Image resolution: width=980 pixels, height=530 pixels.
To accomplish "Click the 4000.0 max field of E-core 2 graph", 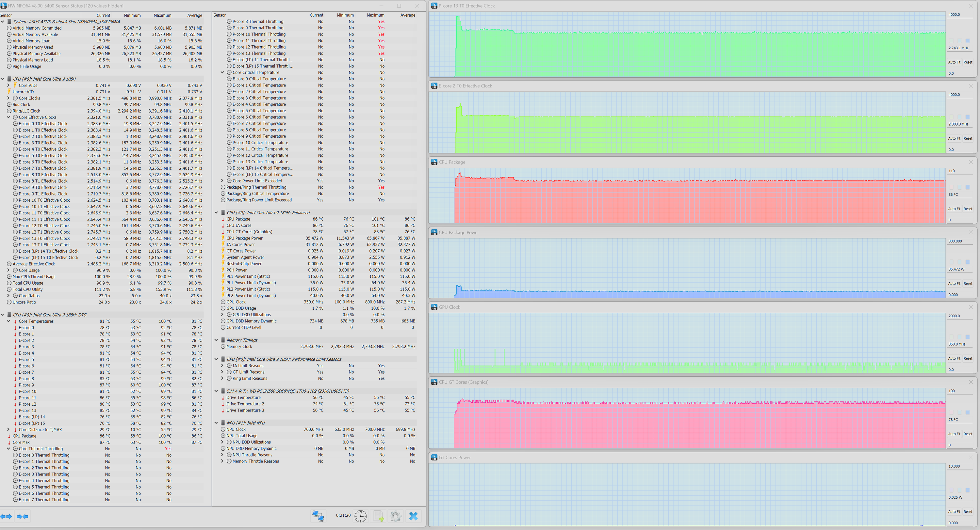I will click(959, 95).
